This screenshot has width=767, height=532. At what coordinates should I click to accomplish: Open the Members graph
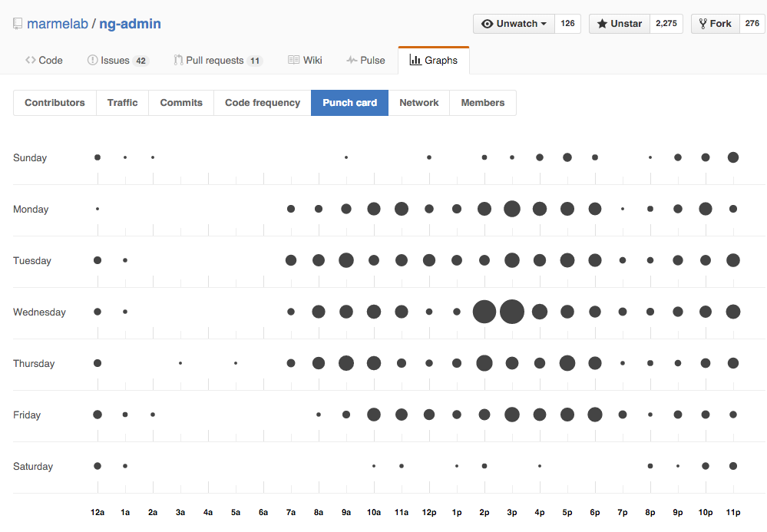pos(483,103)
